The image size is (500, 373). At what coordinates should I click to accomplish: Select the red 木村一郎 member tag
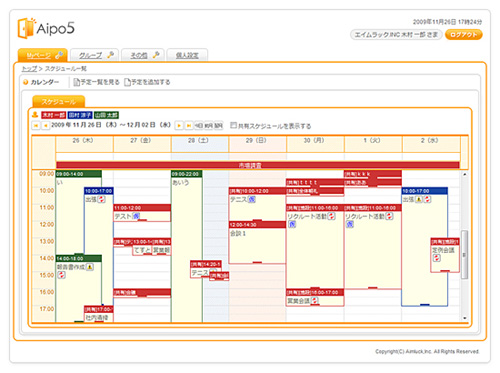53,115
